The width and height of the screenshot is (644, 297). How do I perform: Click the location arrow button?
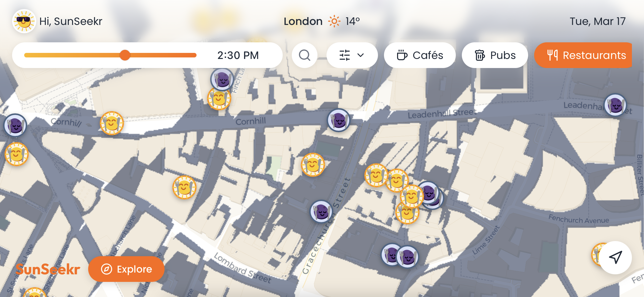point(615,257)
